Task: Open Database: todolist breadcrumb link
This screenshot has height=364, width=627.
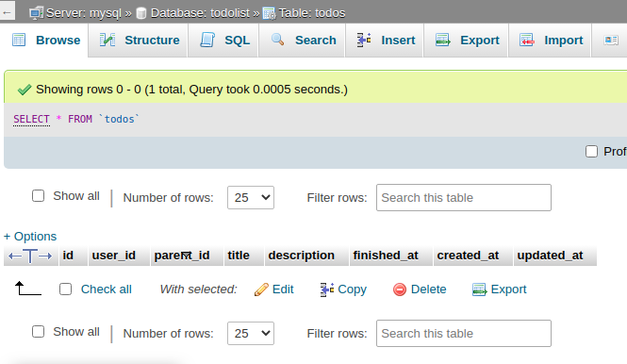Action: (x=200, y=13)
